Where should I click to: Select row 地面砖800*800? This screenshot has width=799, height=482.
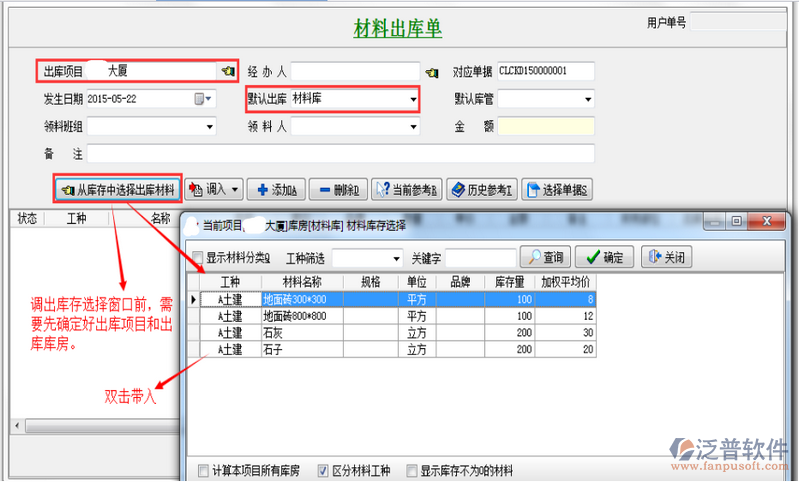coord(392,316)
